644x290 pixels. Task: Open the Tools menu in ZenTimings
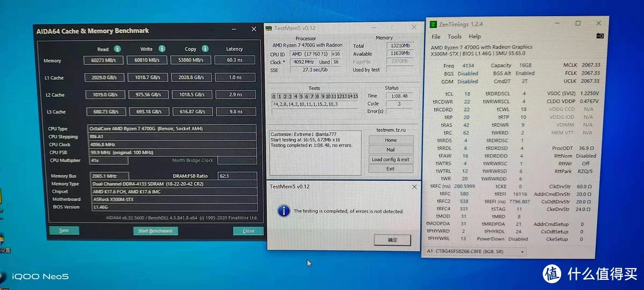454,36
